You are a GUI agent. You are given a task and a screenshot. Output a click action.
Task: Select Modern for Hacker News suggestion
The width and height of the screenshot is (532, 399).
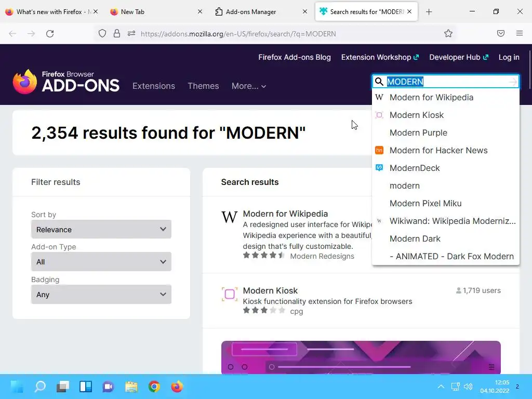(445, 150)
